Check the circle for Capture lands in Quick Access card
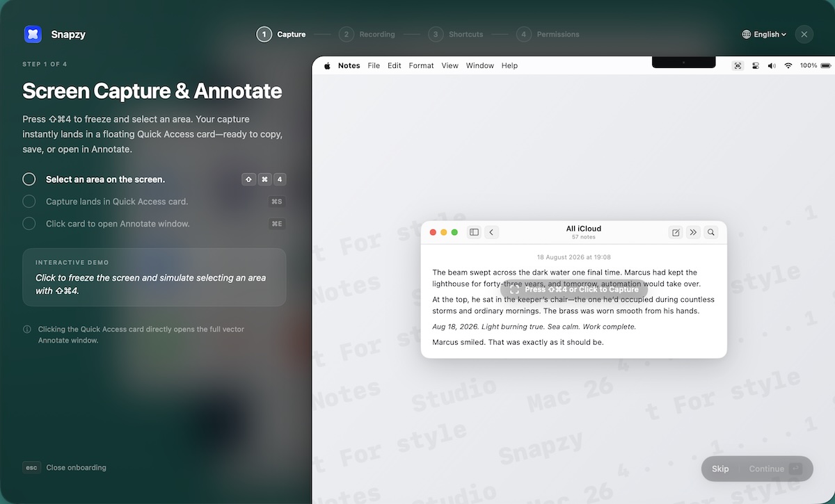835x504 pixels. pos(29,202)
